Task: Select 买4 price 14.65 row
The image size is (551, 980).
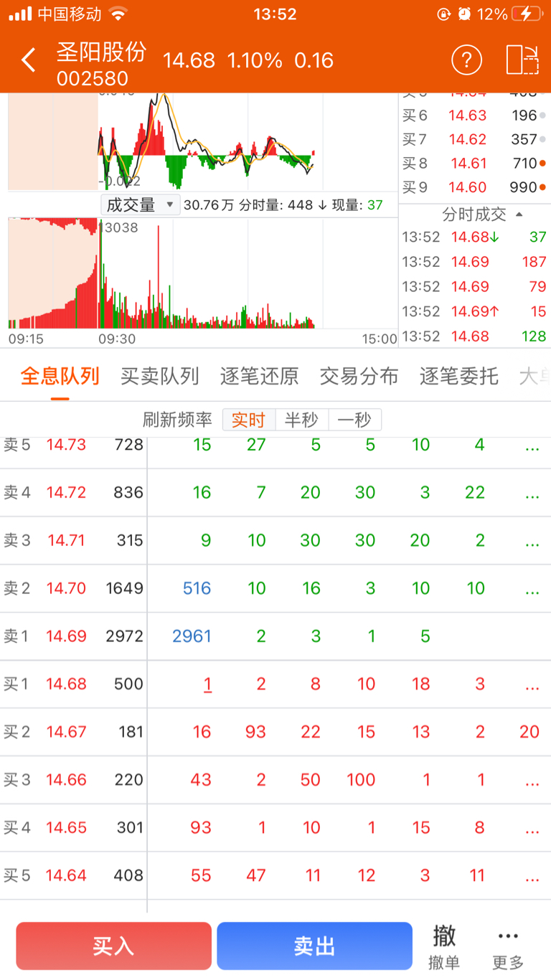Action: [66, 828]
